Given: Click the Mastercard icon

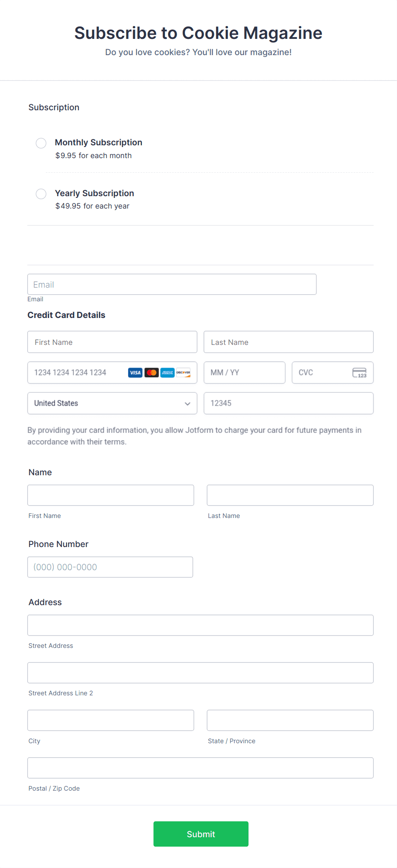Looking at the screenshot, I should pyautogui.click(x=151, y=372).
